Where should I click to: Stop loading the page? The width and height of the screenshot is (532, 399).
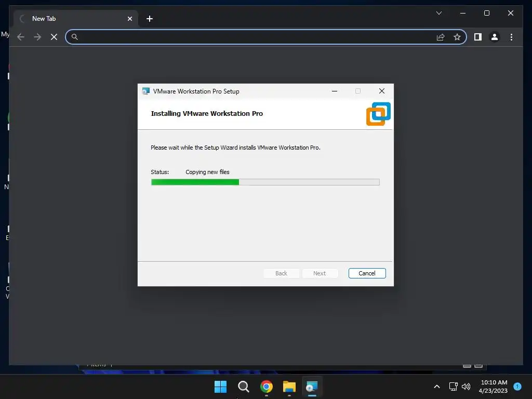coord(54,37)
